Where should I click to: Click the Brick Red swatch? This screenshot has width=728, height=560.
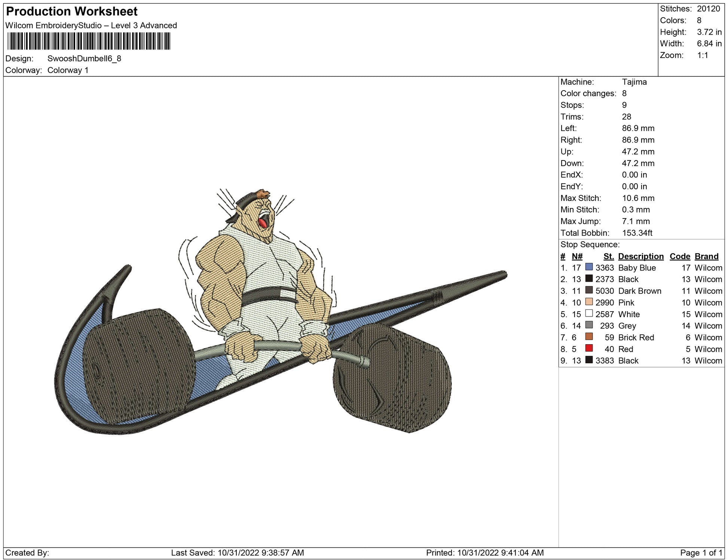(x=589, y=337)
